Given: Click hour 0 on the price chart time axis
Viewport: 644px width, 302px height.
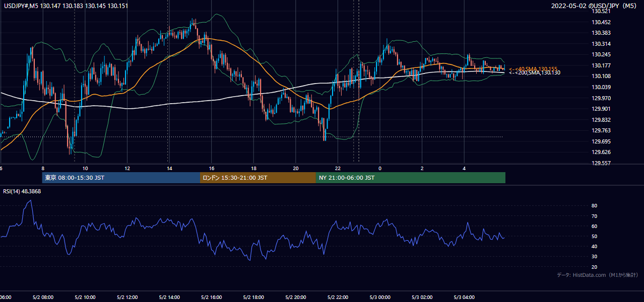Looking at the screenshot, I should pyautogui.click(x=380, y=168).
